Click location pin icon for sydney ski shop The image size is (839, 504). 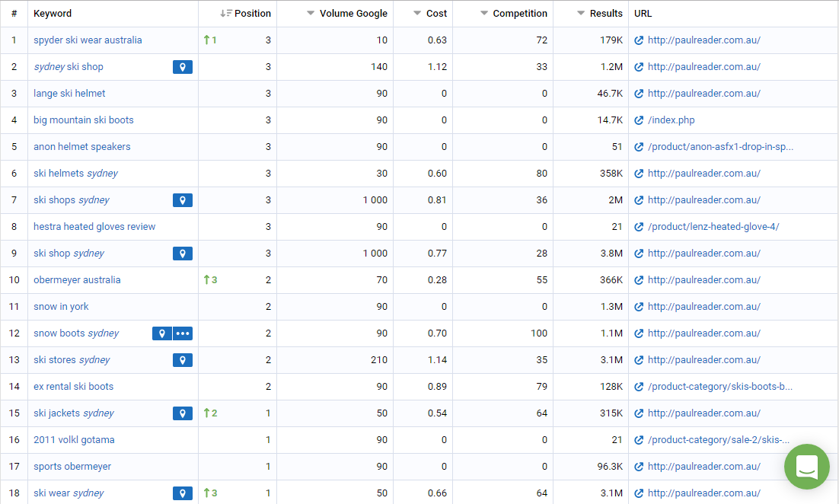(183, 67)
